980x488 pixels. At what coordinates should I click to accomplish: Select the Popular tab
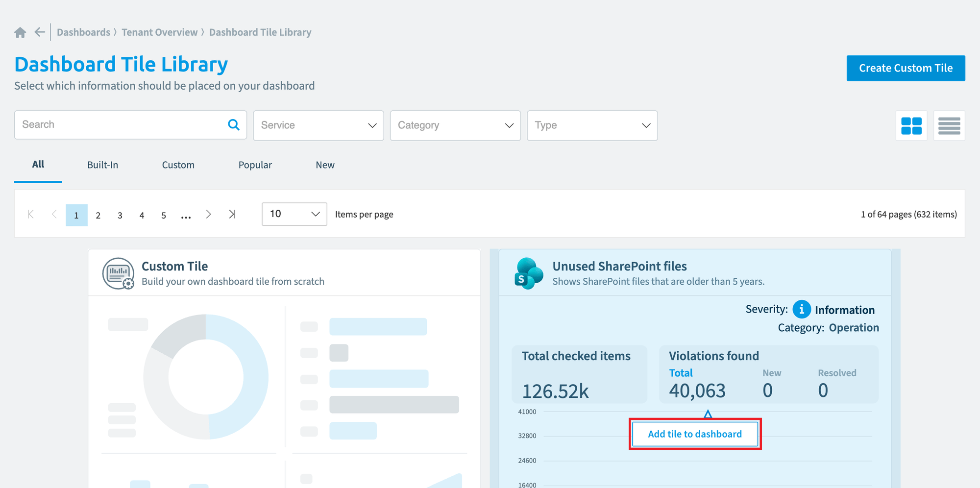click(255, 165)
